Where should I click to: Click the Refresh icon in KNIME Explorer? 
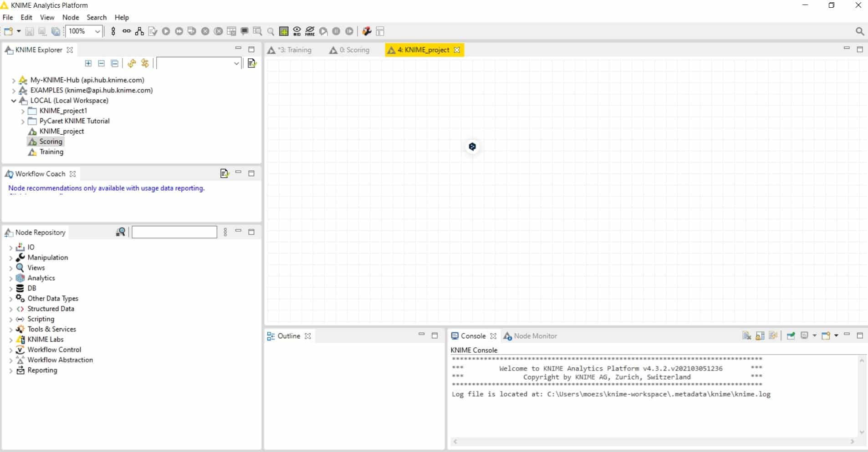[x=132, y=63]
